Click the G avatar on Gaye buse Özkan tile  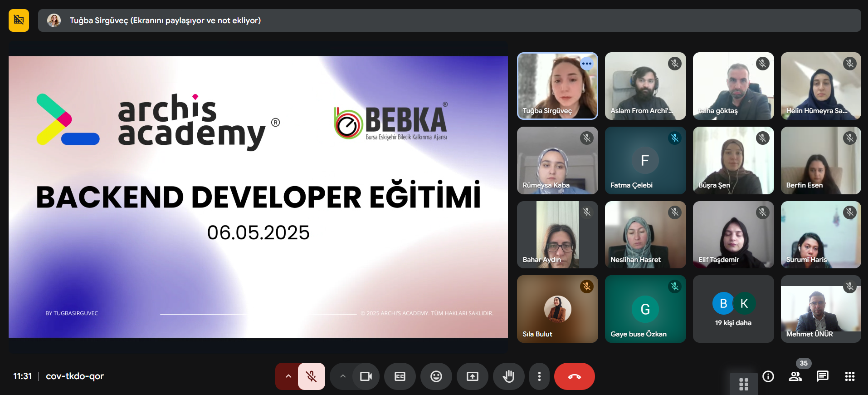tap(645, 309)
